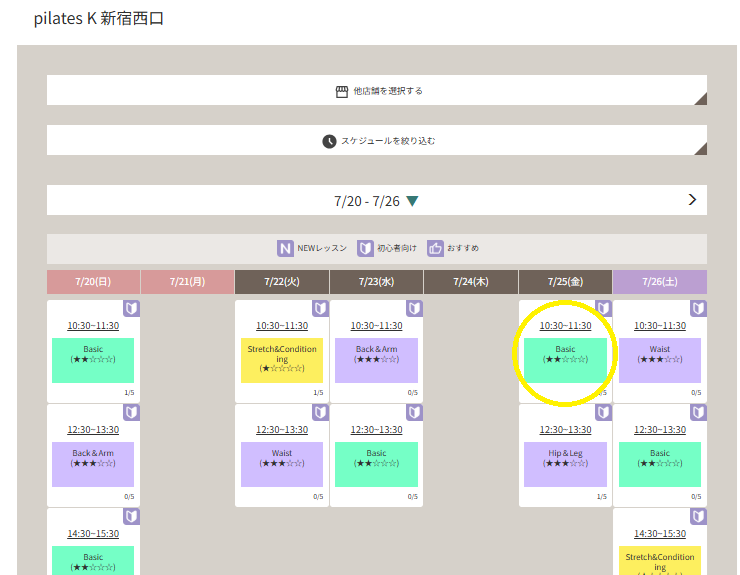Select green Basic lesson on 7/20 10:30
The height and width of the screenshot is (575, 740).
(93, 360)
